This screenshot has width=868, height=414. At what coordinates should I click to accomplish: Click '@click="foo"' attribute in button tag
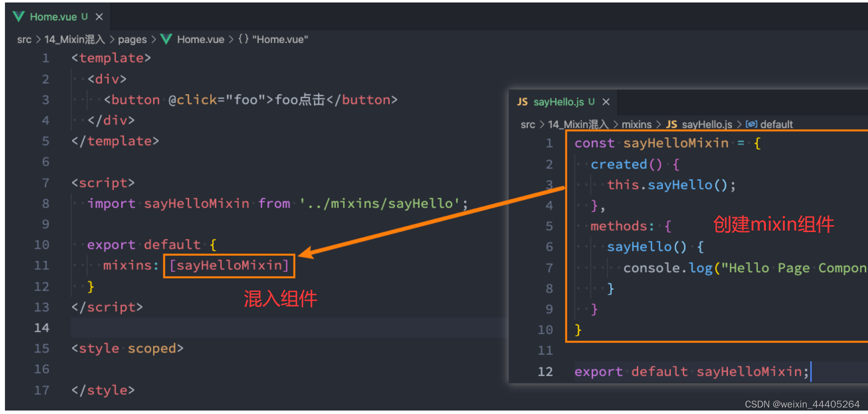pyautogui.click(x=217, y=100)
